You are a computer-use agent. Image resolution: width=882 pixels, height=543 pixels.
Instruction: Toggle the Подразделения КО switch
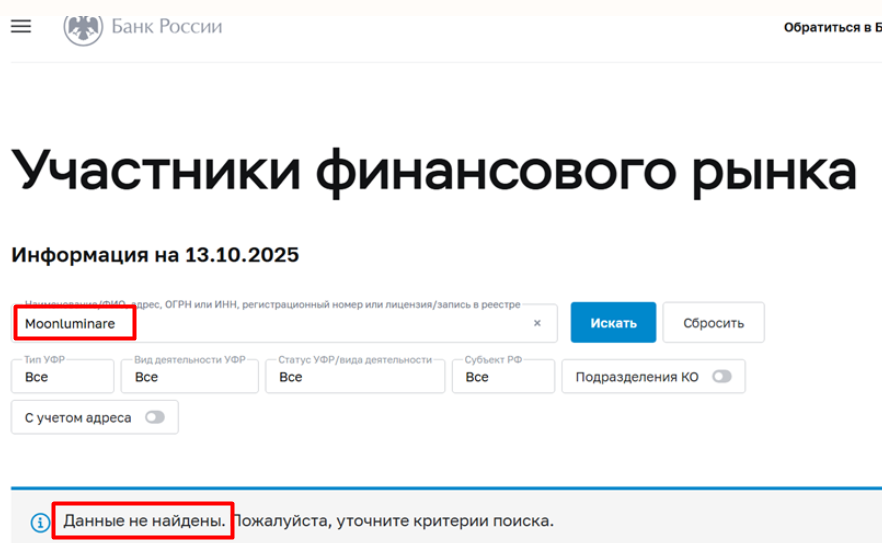click(722, 376)
